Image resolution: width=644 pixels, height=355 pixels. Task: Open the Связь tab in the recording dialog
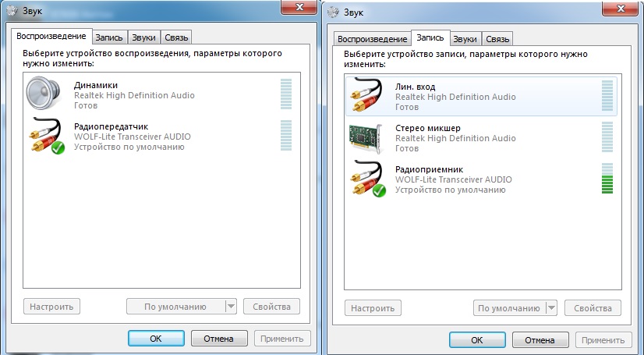(497, 39)
